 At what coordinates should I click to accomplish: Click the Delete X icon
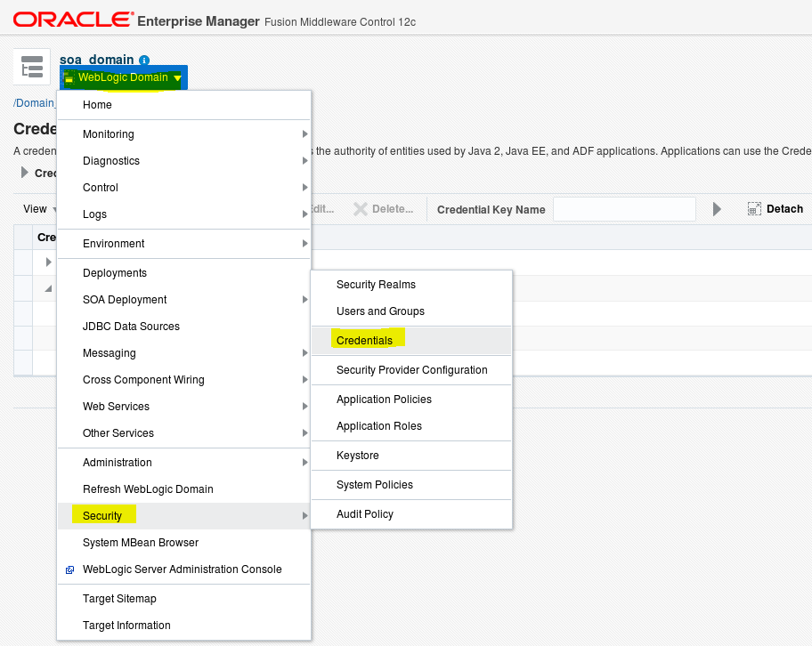click(x=360, y=209)
